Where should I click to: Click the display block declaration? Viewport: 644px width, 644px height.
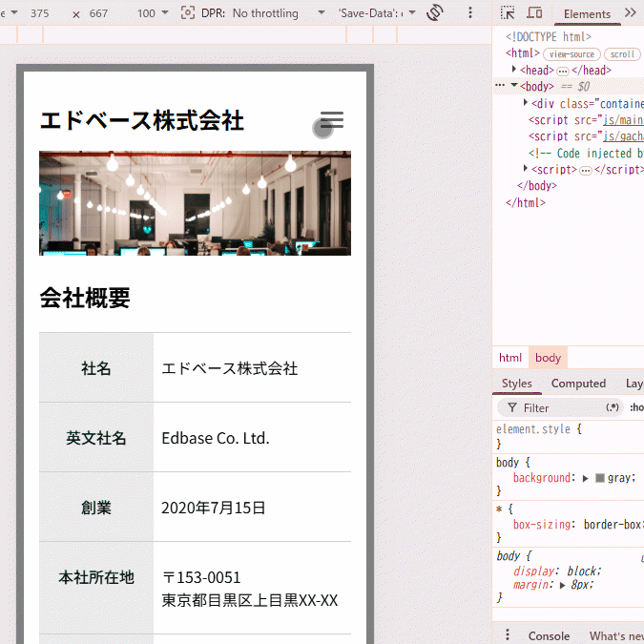pyautogui.click(x=557, y=571)
